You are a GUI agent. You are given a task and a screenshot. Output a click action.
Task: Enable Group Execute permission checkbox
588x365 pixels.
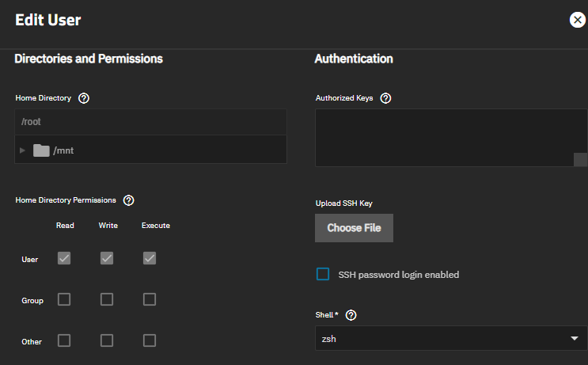coord(150,299)
